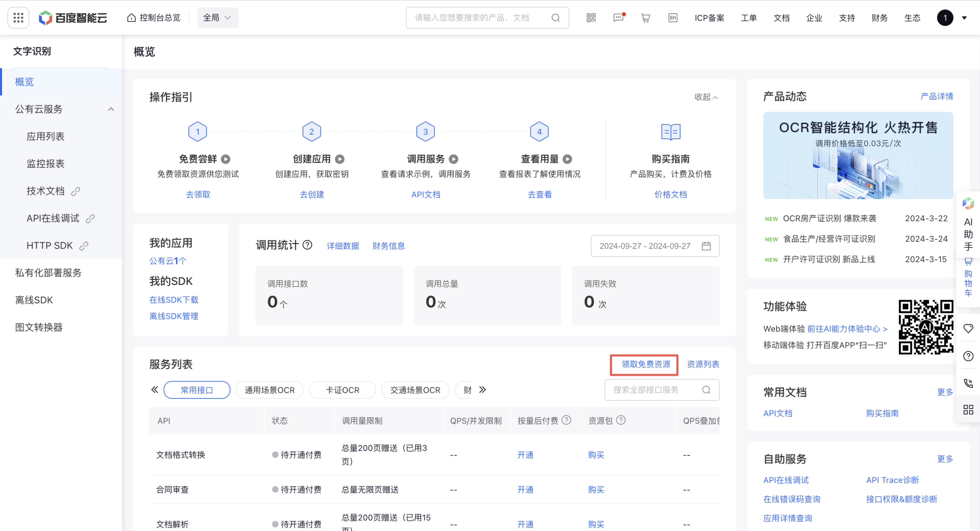Open the 2024-09-27 date range picker
The height and width of the screenshot is (531, 980).
point(655,246)
